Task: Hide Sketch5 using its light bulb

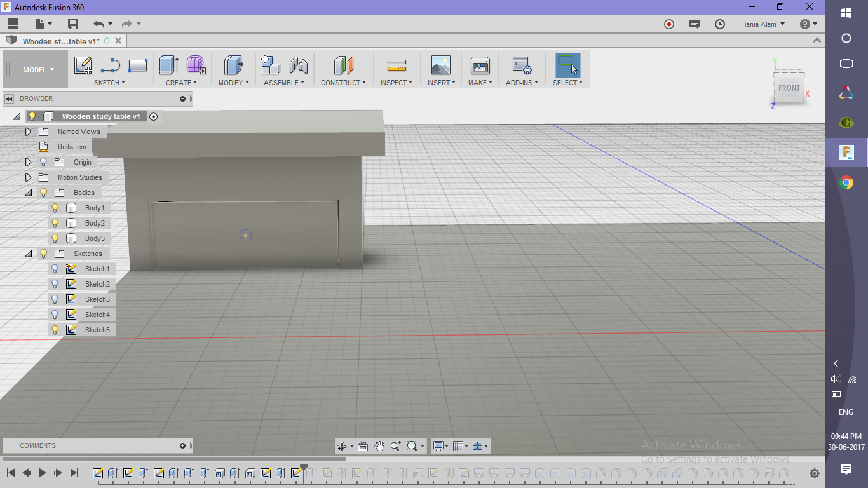Action: tap(55, 330)
